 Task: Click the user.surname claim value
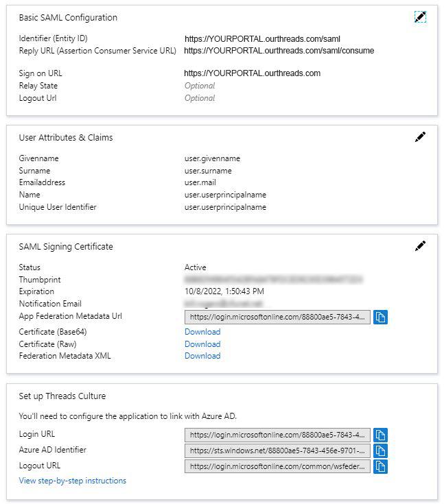click(x=208, y=171)
